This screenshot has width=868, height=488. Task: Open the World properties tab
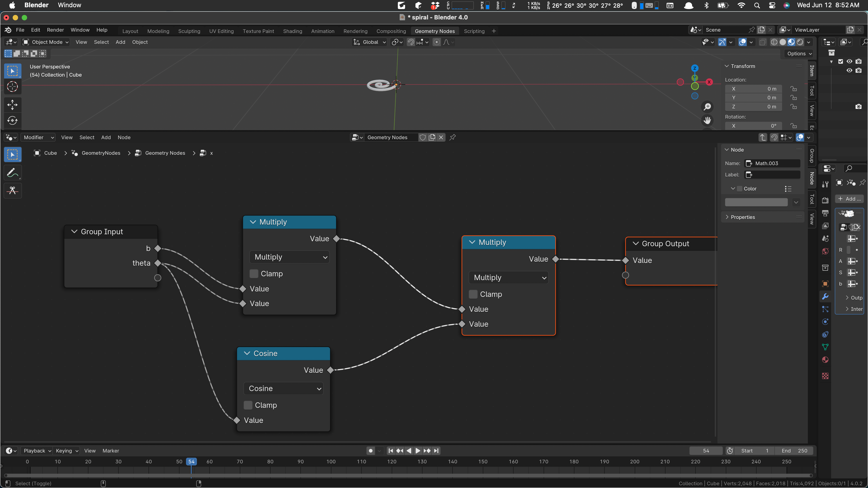coord(825,251)
